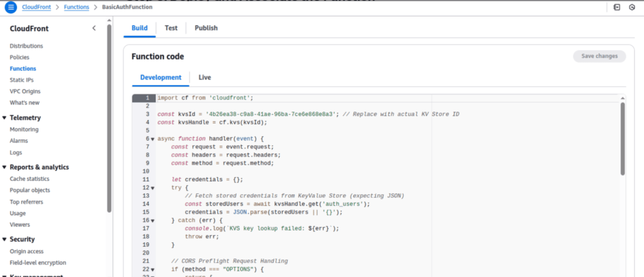Open Distributions in the sidebar
The width and height of the screenshot is (644, 277).
pyautogui.click(x=26, y=46)
